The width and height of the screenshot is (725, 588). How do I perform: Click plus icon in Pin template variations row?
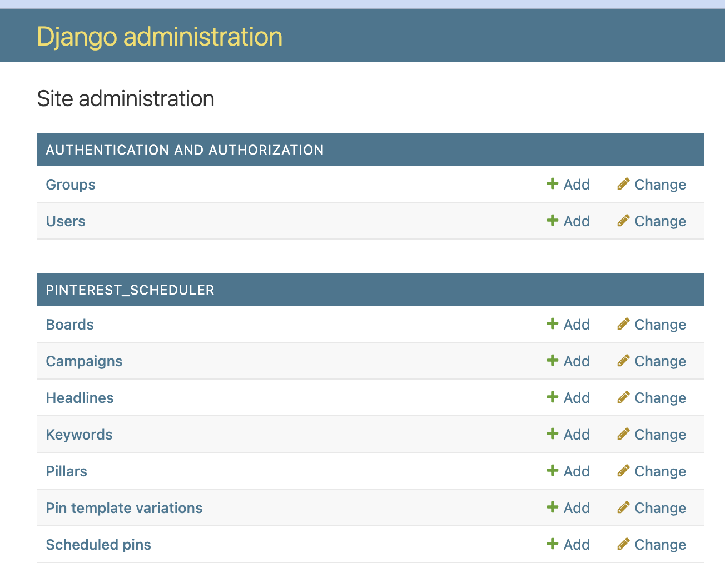click(x=552, y=507)
